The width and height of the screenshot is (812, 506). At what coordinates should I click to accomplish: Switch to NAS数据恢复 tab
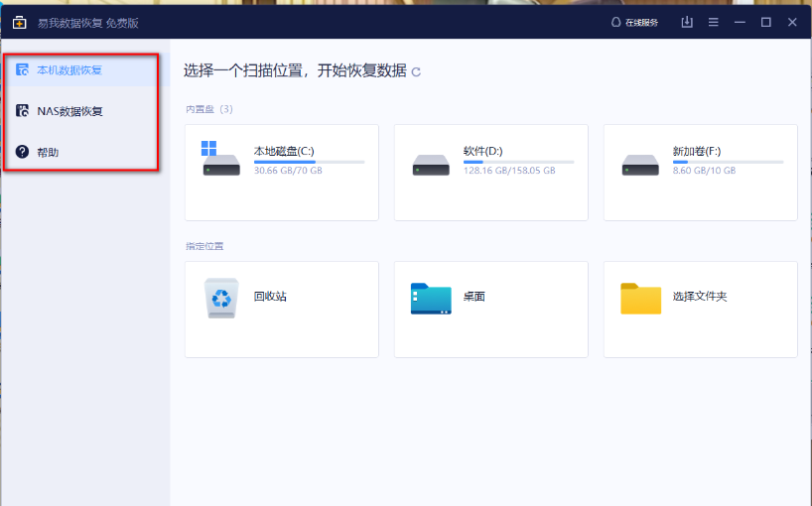[x=69, y=111]
